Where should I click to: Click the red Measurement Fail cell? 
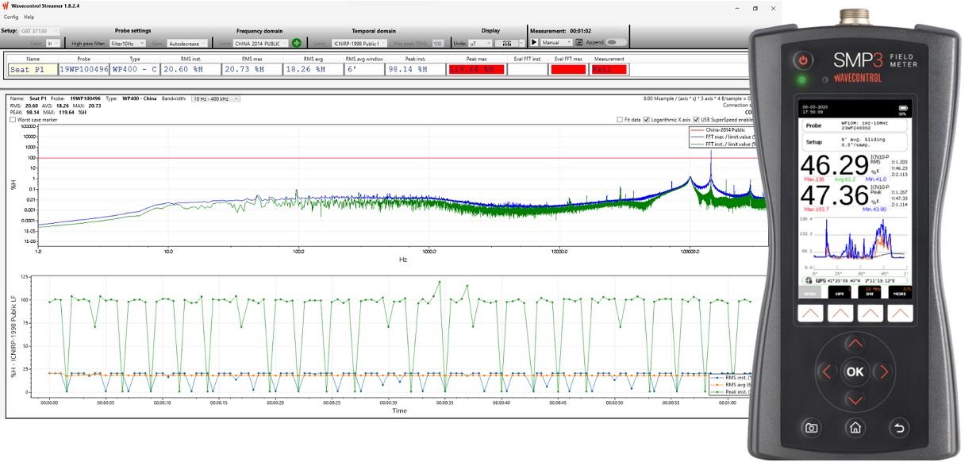point(609,70)
